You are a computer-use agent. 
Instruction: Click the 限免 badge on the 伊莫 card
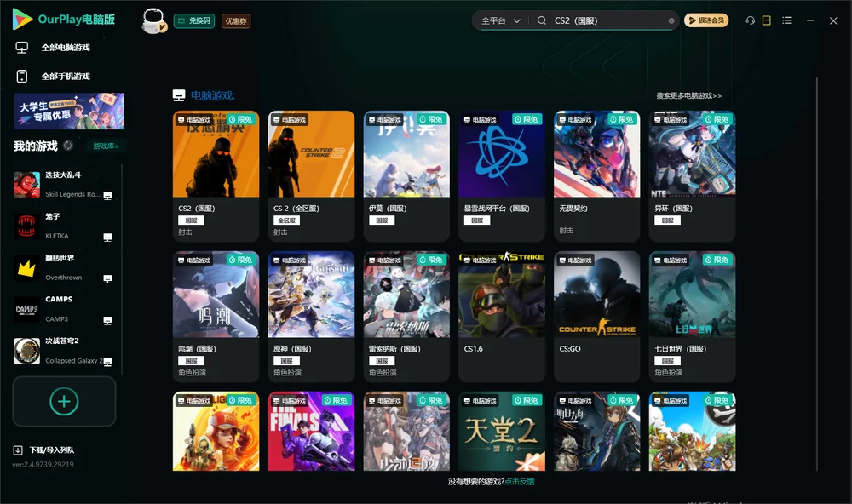431,119
